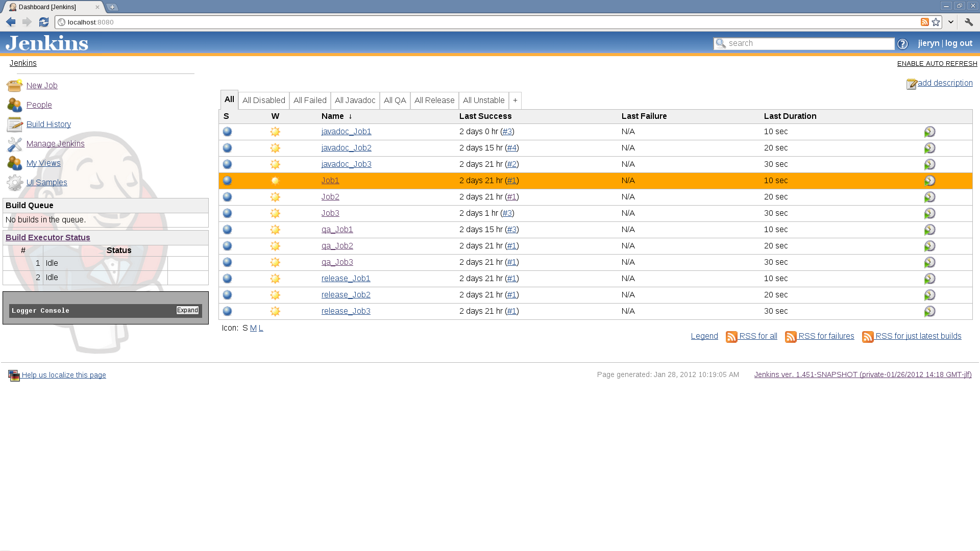The height and width of the screenshot is (551, 980).
Task: Open the browser bookmarks dropdown arrow
Action: tap(950, 22)
